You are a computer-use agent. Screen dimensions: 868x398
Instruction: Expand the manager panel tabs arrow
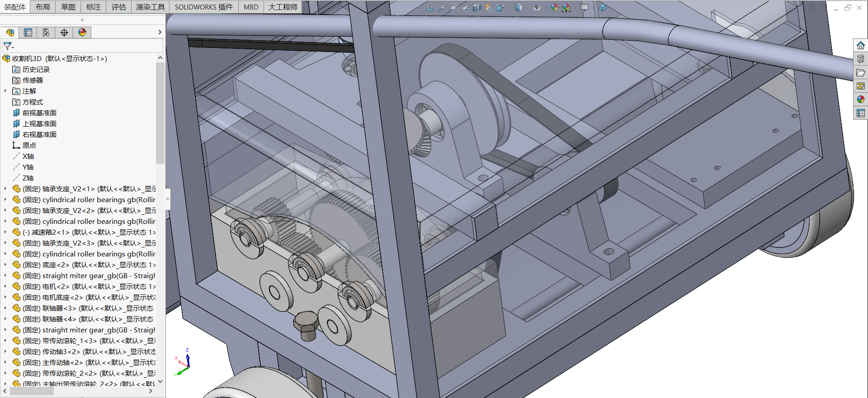160,32
